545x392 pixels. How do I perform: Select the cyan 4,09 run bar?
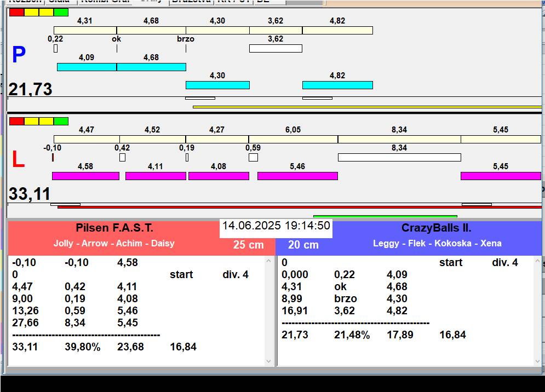click(x=87, y=67)
